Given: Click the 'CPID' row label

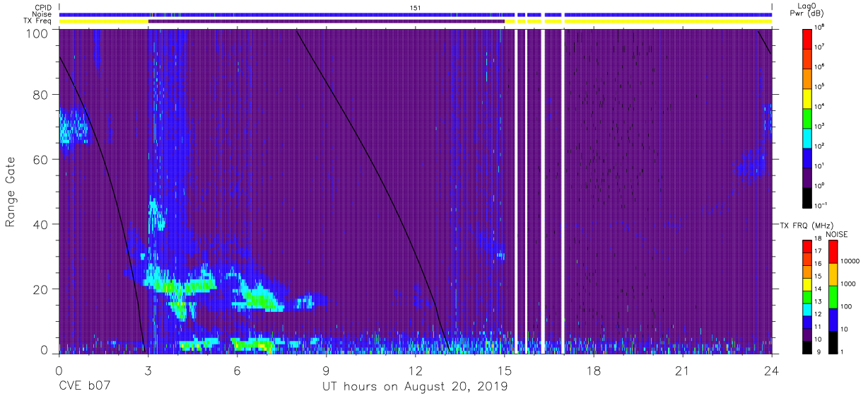Looking at the screenshot, I should [42, 7].
